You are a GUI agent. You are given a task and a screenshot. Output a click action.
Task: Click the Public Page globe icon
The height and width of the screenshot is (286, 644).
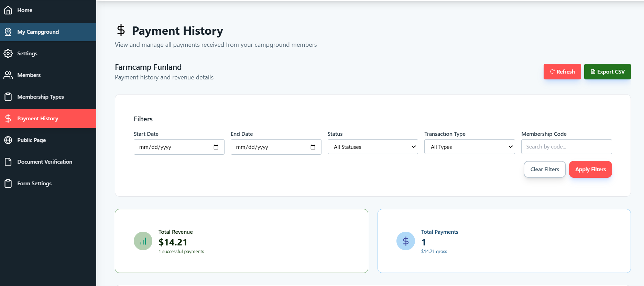coord(8,140)
